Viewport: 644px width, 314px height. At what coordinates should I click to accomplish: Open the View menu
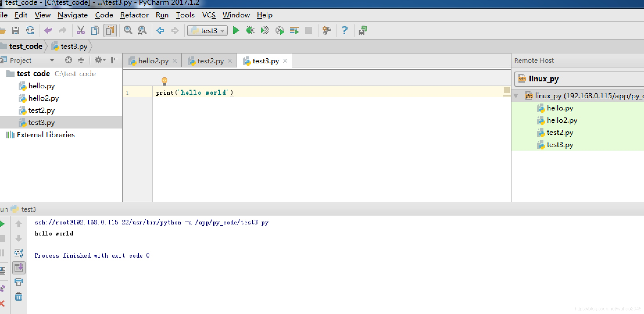(x=42, y=15)
